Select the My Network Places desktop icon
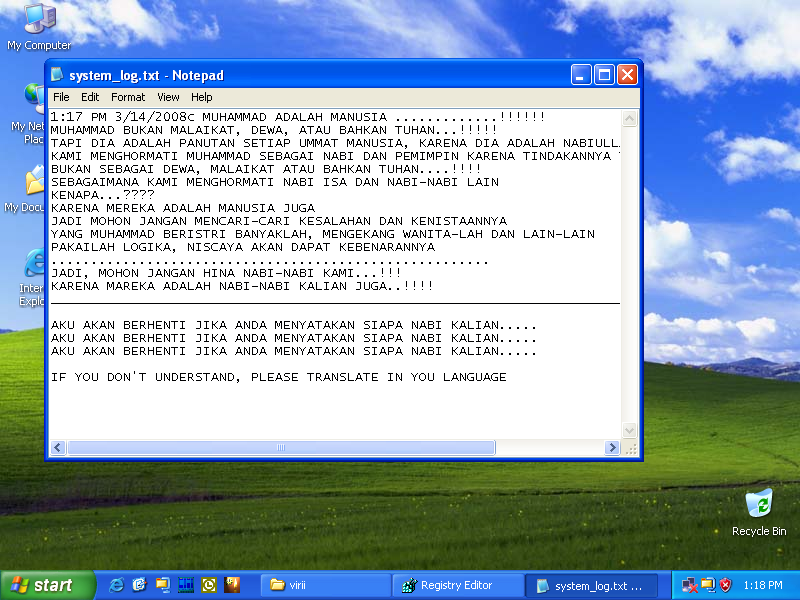The width and height of the screenshot is (800, 600). tap(28, 113)
